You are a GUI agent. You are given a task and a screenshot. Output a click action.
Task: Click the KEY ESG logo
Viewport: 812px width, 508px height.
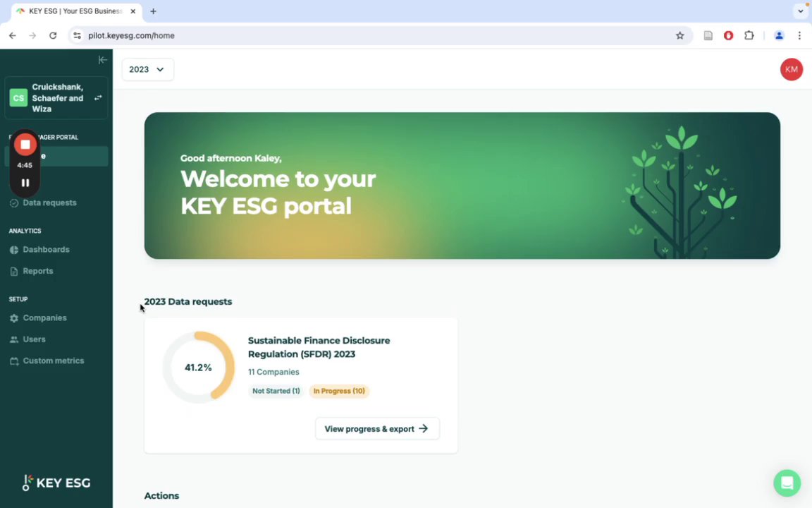coord(56,483)
